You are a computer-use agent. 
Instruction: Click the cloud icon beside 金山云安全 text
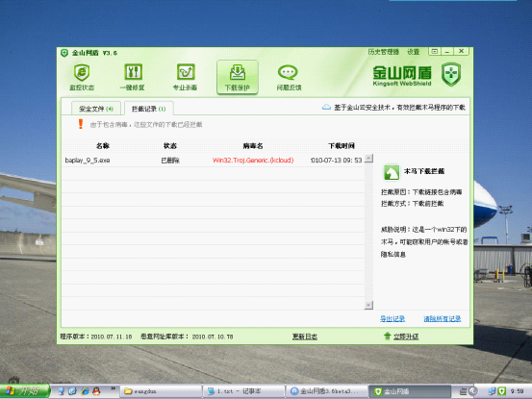326,107
